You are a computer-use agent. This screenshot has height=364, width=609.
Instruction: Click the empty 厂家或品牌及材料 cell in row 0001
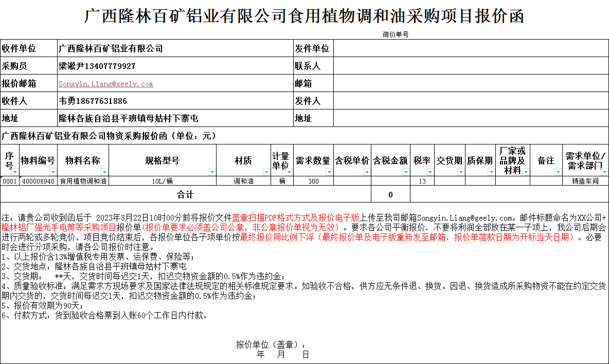coord(513,181)
